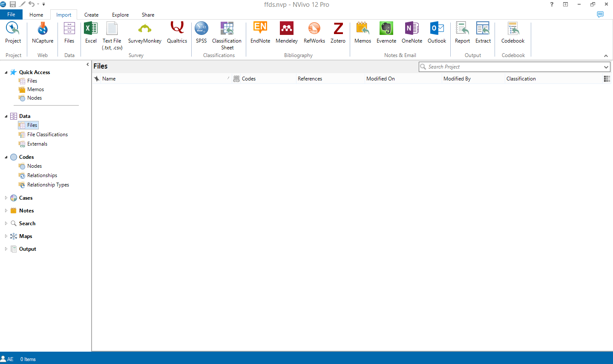
Task: Switch to the Explore tab
Action: (120, 14)
